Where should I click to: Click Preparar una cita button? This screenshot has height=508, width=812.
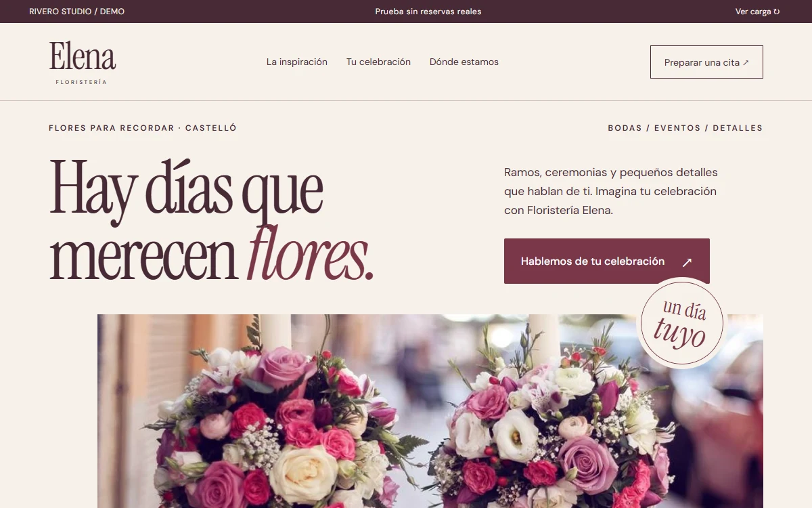(706, 62)
